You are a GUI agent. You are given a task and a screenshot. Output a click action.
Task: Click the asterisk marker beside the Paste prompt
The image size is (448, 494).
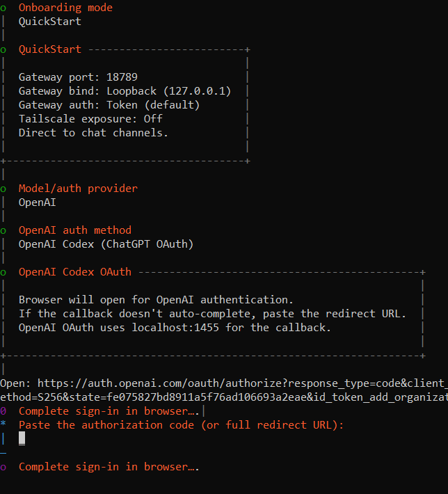tap(3, 424)
